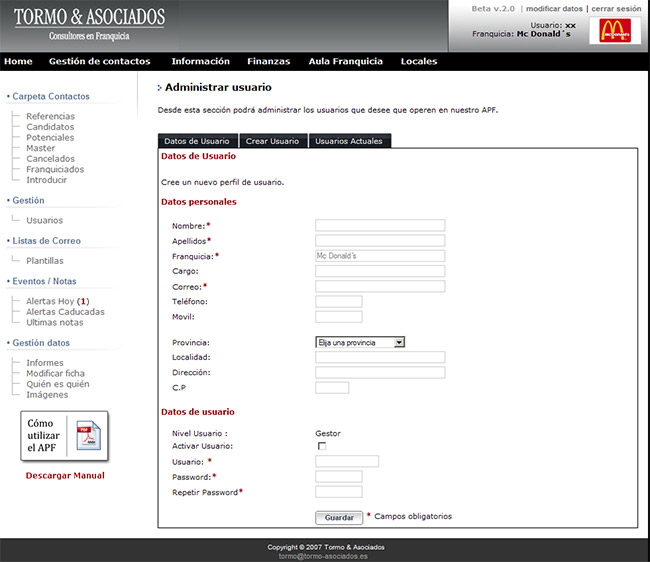
Task: Open the Provincia dropdown list
Action: pos(360,342)
